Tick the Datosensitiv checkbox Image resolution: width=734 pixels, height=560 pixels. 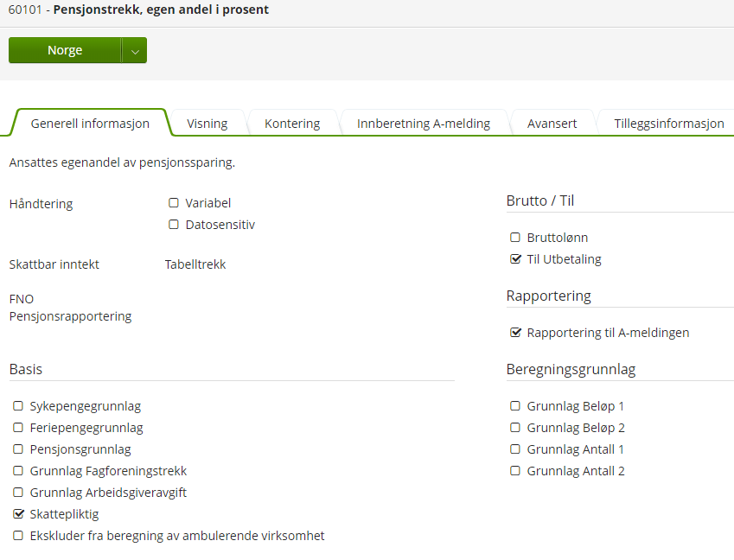(x=174, y=225)
